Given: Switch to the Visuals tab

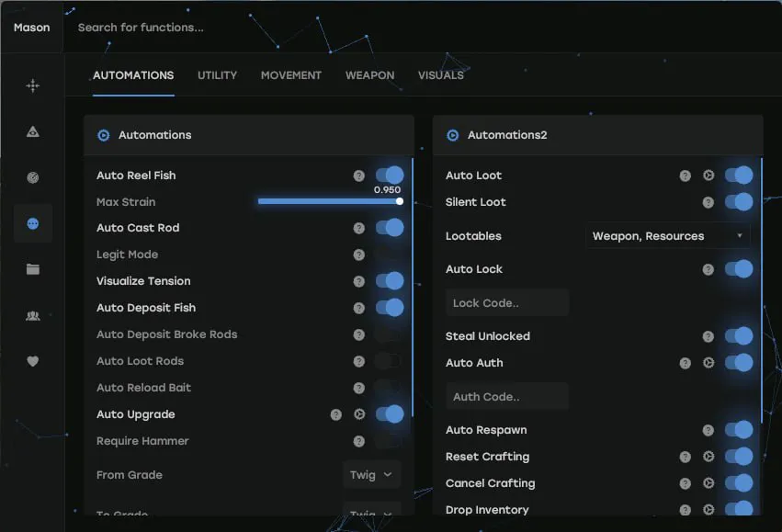Looking at the screenshot, I should point(441,75).
